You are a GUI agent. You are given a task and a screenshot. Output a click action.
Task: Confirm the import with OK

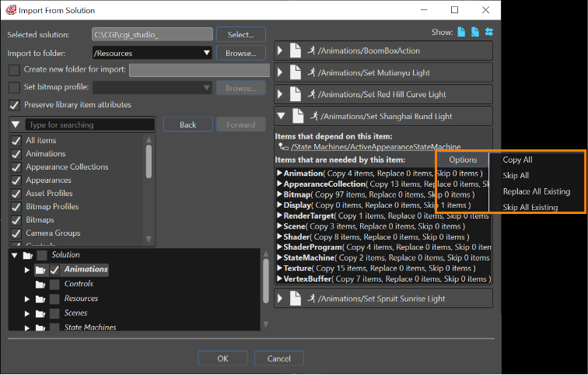[222, 359]
